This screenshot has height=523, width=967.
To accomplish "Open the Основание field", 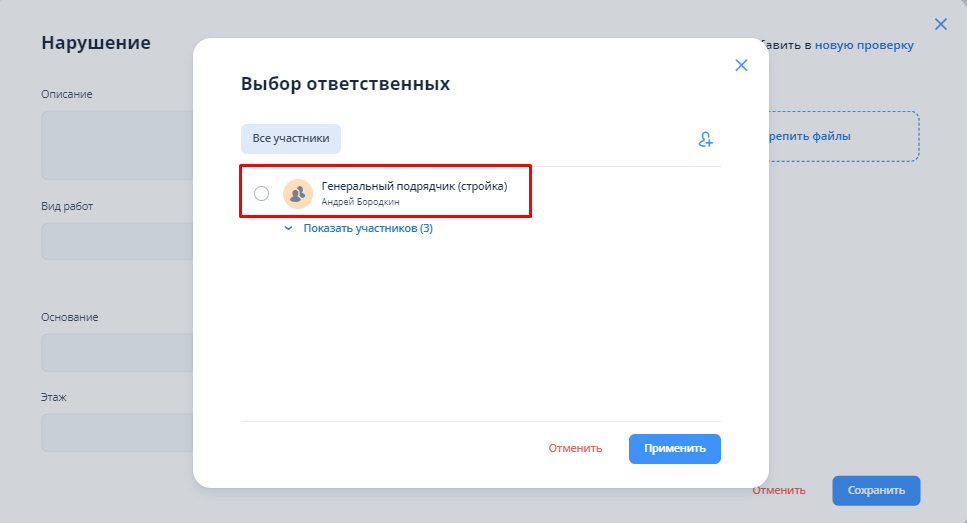I will tap(116, 352).
